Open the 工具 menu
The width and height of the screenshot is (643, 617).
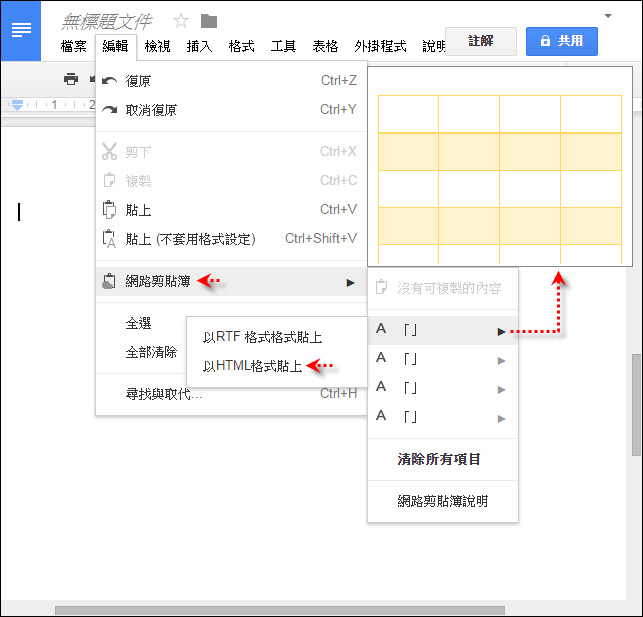(x=283, y=46)
